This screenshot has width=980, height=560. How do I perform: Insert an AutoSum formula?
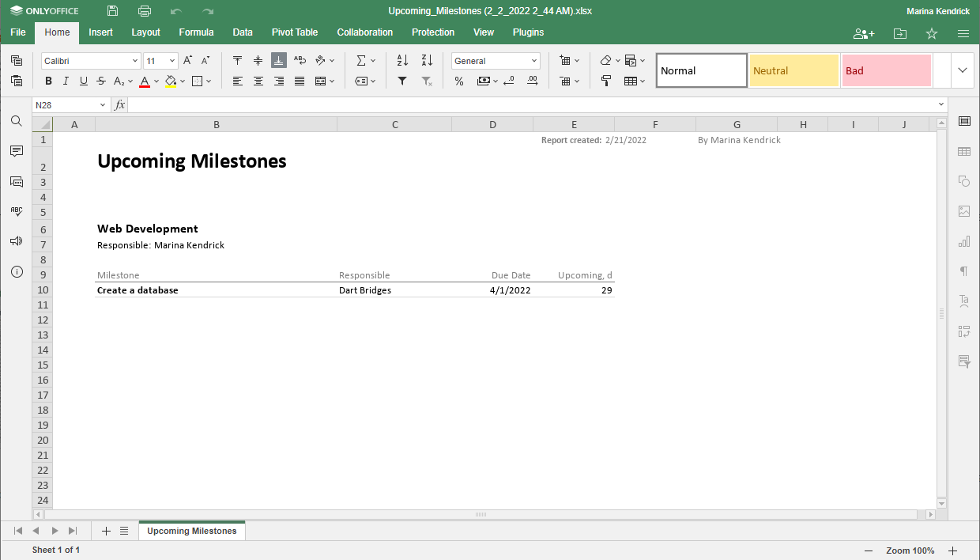click(360, 59)
